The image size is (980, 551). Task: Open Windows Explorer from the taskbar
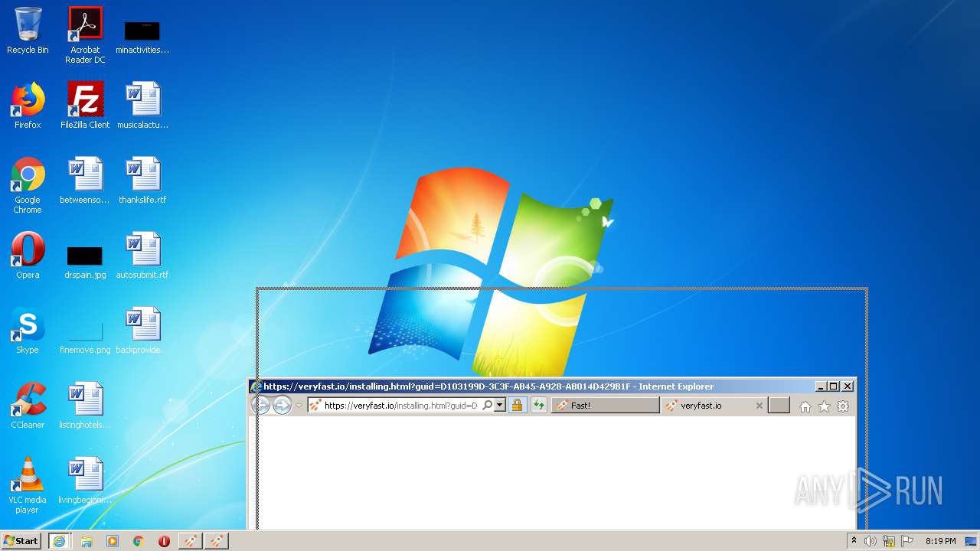coord(87,541)
